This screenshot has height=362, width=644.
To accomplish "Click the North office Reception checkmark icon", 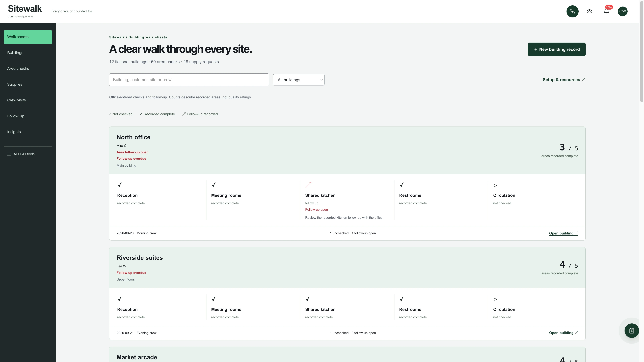I will (x=120, y=185).
